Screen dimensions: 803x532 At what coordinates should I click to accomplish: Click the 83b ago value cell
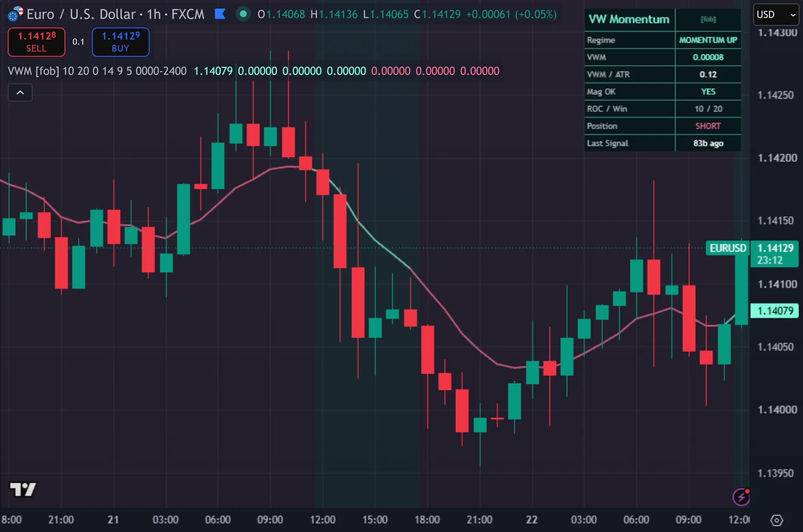tap(708, 143)
